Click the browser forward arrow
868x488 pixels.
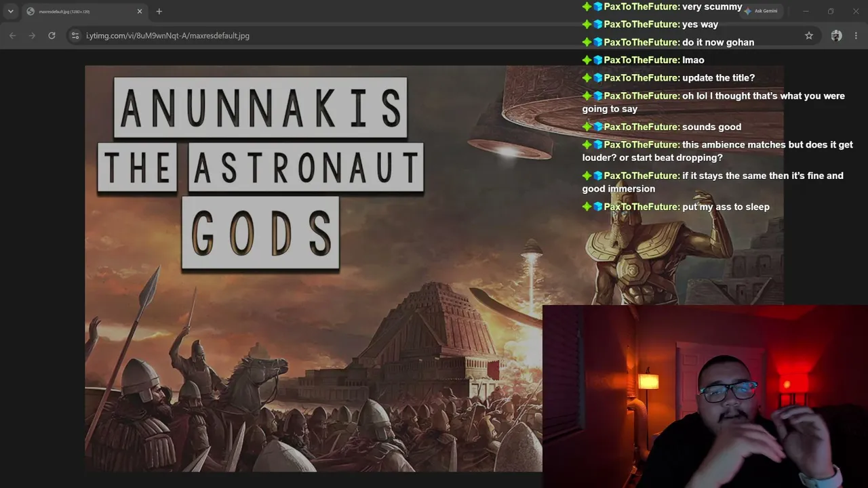click(32, 36)
